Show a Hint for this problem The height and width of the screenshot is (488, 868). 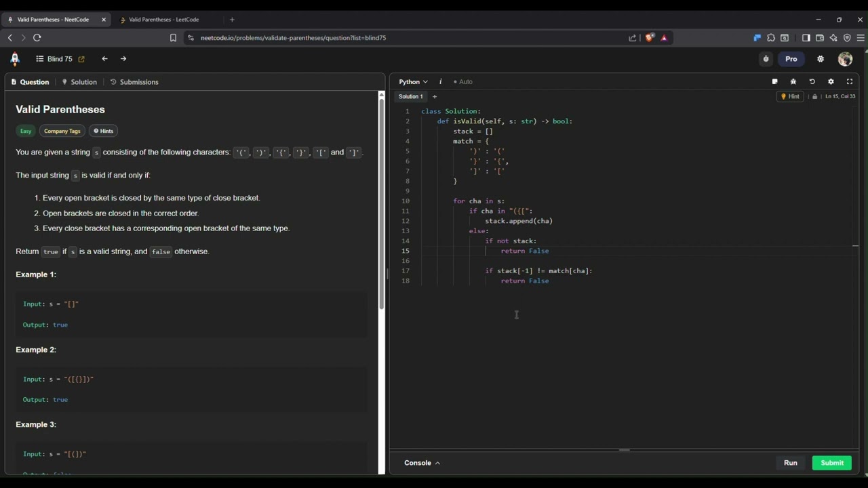click(791, 96)
